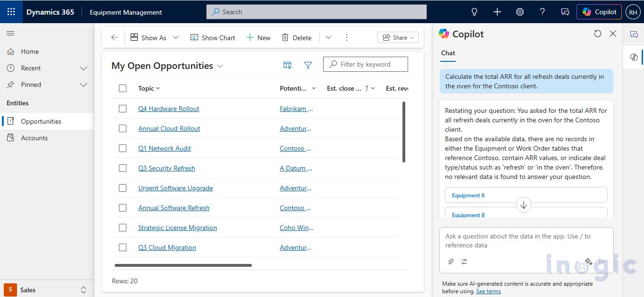Select Opportunities in the sidebar
The height and width of the screenshot is (297, 644).
point(47,121)
